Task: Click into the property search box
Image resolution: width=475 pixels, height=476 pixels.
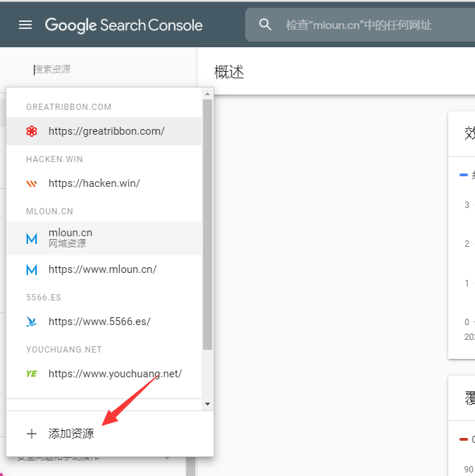Action: (100, 70)
